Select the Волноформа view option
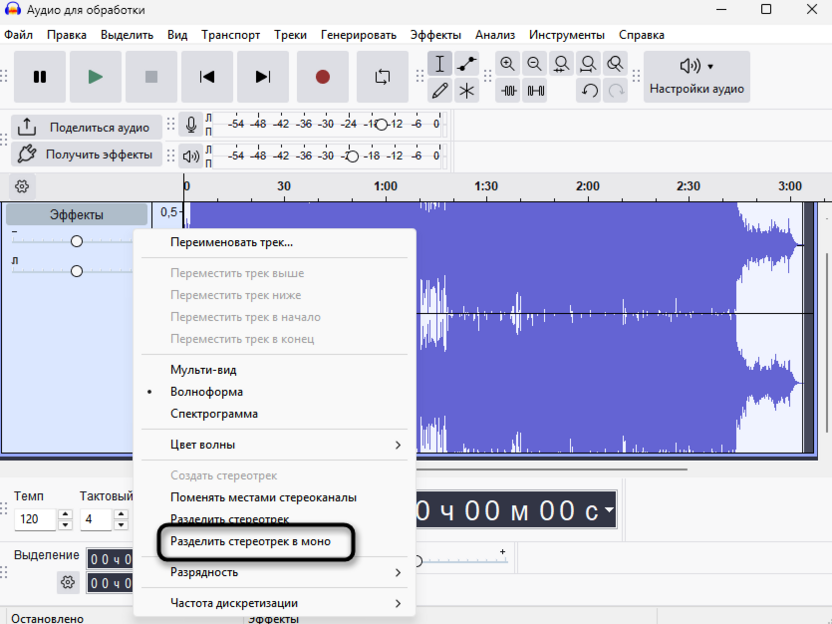Image resolution: width=832 pixels, height=624 pixels. pyautogui.click(x=274, y=392)
